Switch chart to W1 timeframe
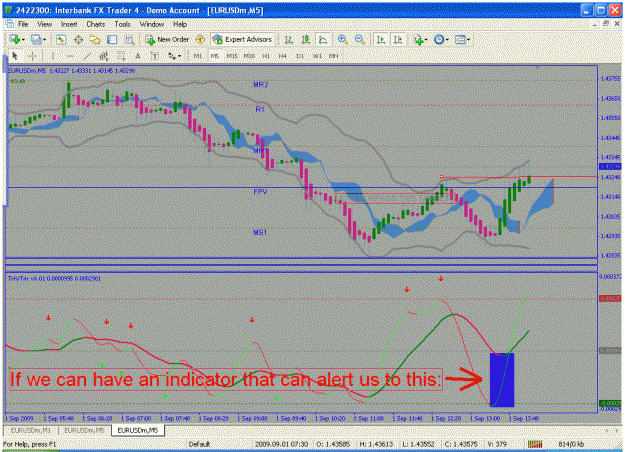This screenshot has width=625, height=452. click(x=317, y=56)
